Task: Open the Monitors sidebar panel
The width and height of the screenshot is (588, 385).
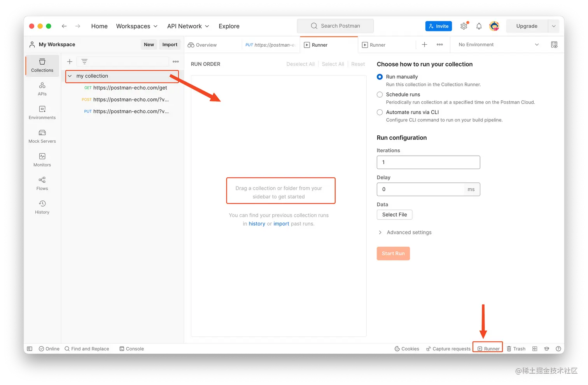Action: (42, 160)
